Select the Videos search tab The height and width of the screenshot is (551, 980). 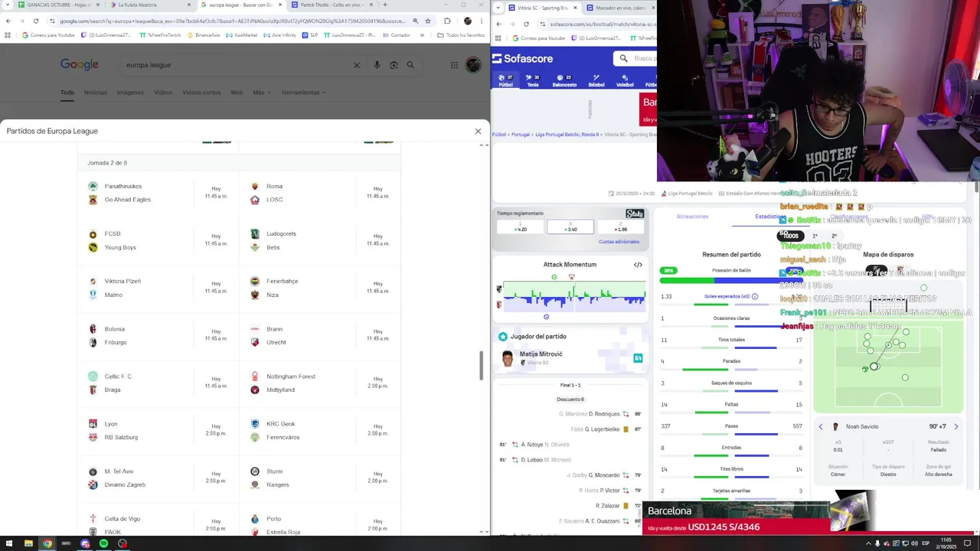coord(163,93)
